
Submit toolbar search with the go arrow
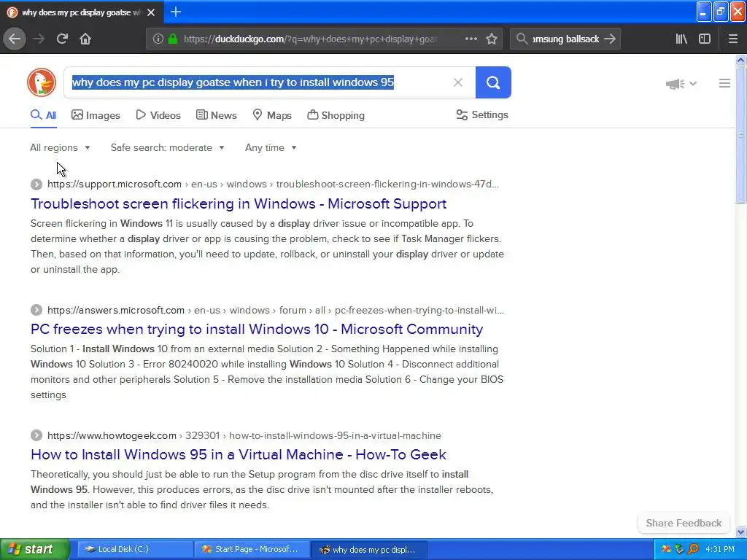coord(610,39)
